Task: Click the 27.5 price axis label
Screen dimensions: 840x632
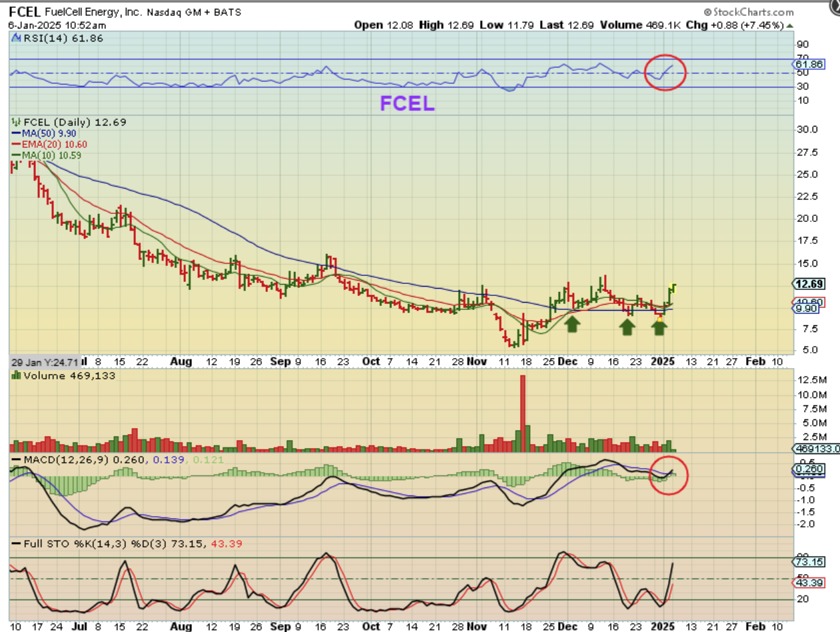Action: pos(808,151)
